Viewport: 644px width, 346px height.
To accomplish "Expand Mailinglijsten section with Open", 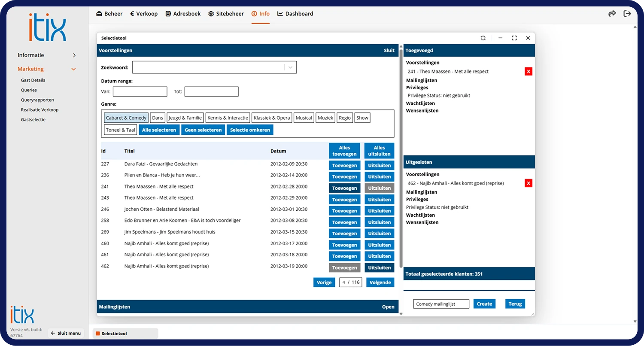I will pos(388,307).
